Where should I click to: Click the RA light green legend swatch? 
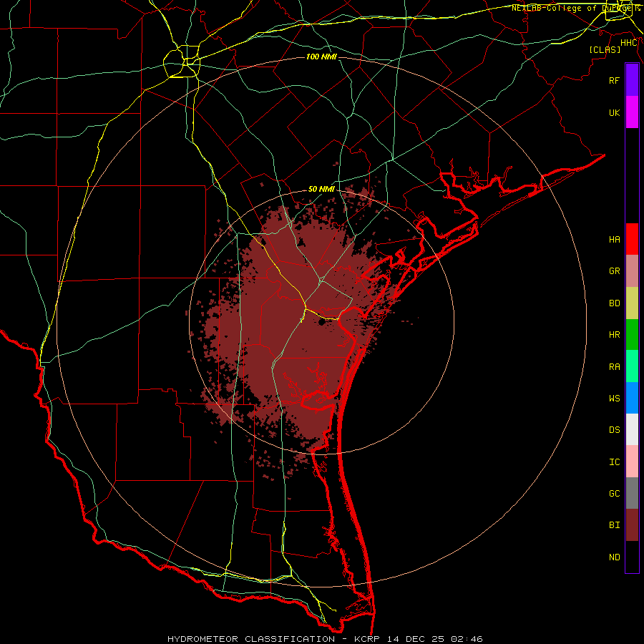[632, 366]
